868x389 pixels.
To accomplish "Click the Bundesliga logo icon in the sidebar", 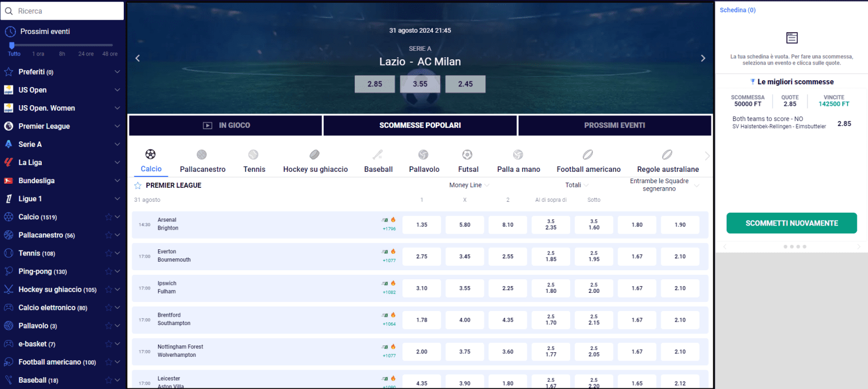I will pos(8,180).
